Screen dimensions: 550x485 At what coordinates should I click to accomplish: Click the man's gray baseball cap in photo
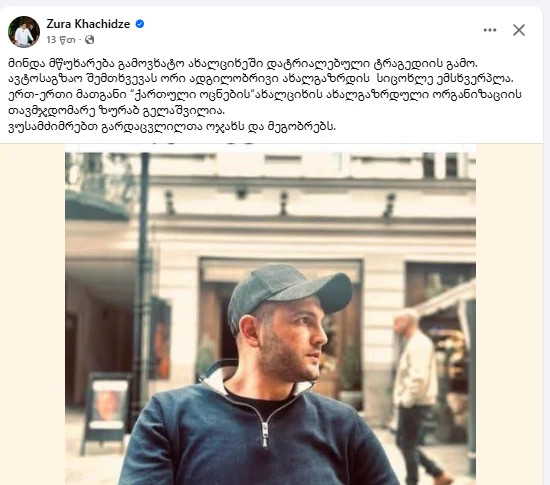point(290,292)
